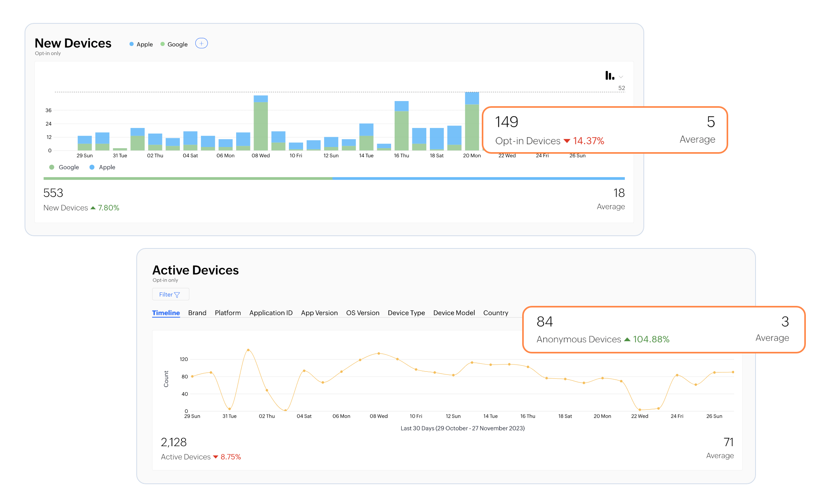
Task: Switch to the Brand tab
Action: point(197,313)
